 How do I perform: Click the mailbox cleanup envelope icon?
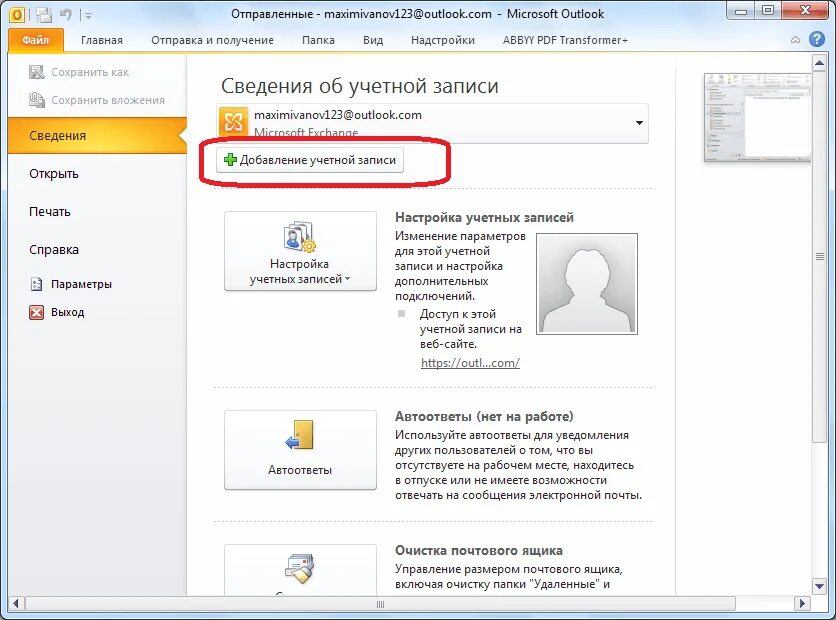tap(299, 569)
